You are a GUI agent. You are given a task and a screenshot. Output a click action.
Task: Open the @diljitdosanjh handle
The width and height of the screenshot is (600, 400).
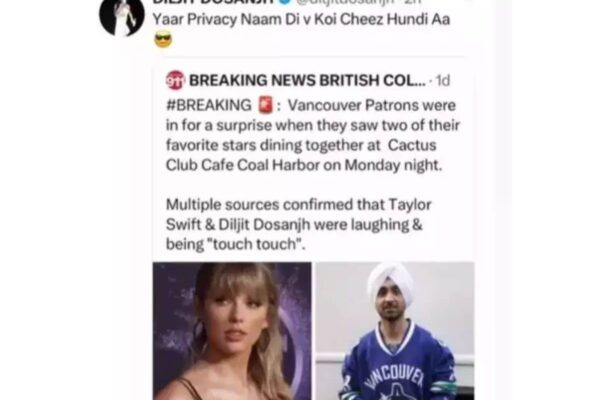tap(346, 2)
